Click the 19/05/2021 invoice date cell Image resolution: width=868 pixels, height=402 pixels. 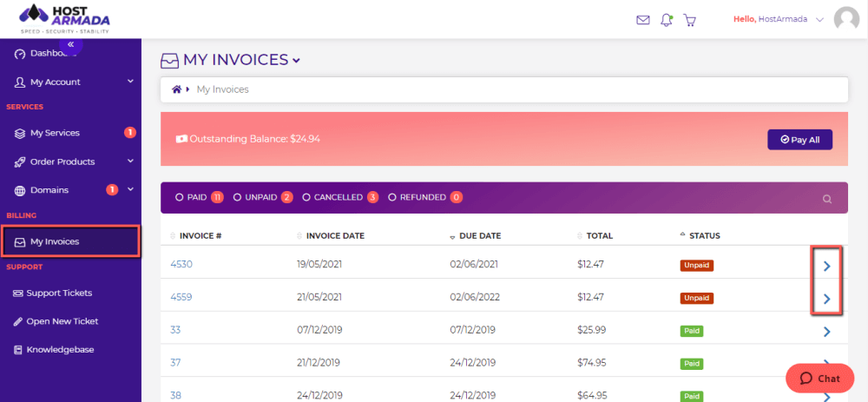pyautogui.click(x=319, y=265)
